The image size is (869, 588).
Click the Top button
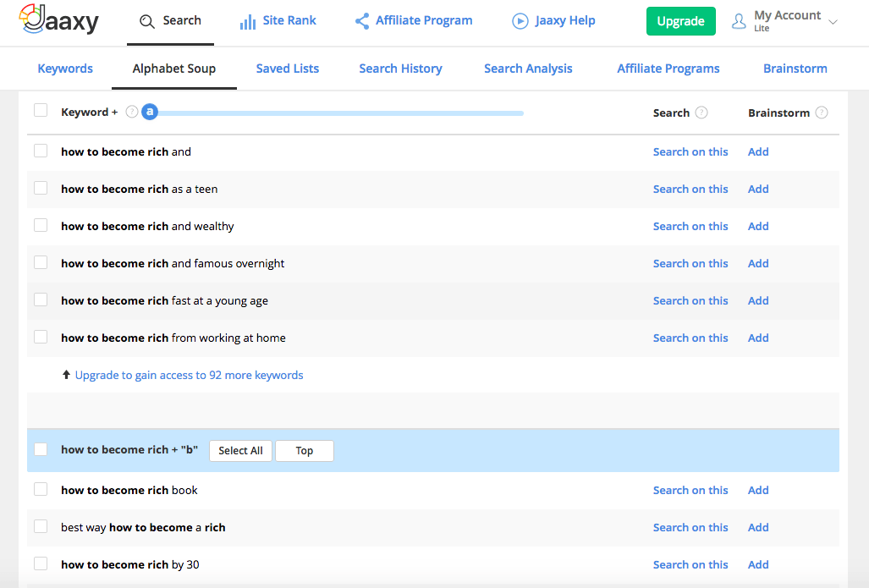coord(305,451)
